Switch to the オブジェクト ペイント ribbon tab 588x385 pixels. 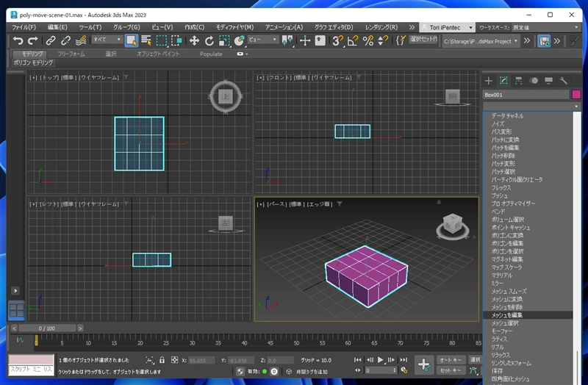click(x=158, y=54)
